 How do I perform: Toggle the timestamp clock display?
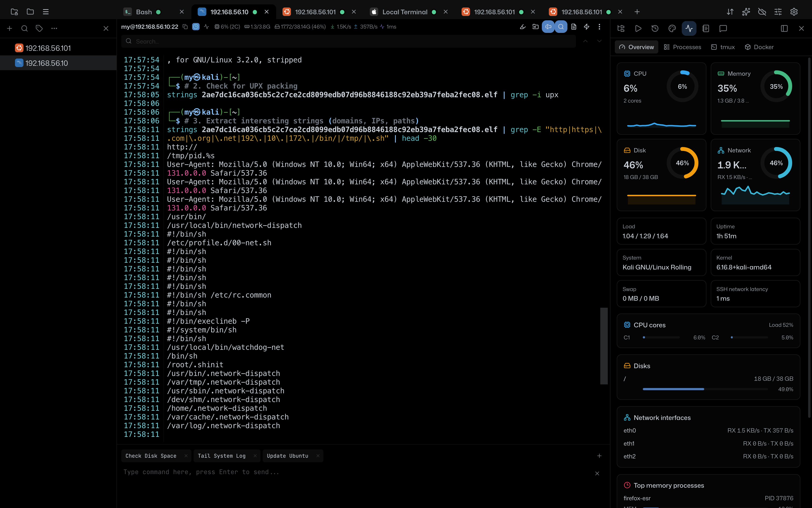coord(196,27)
